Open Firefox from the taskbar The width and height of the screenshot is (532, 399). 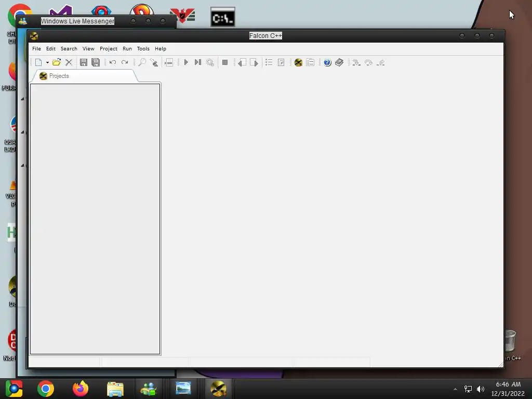(x=81, y=389)
